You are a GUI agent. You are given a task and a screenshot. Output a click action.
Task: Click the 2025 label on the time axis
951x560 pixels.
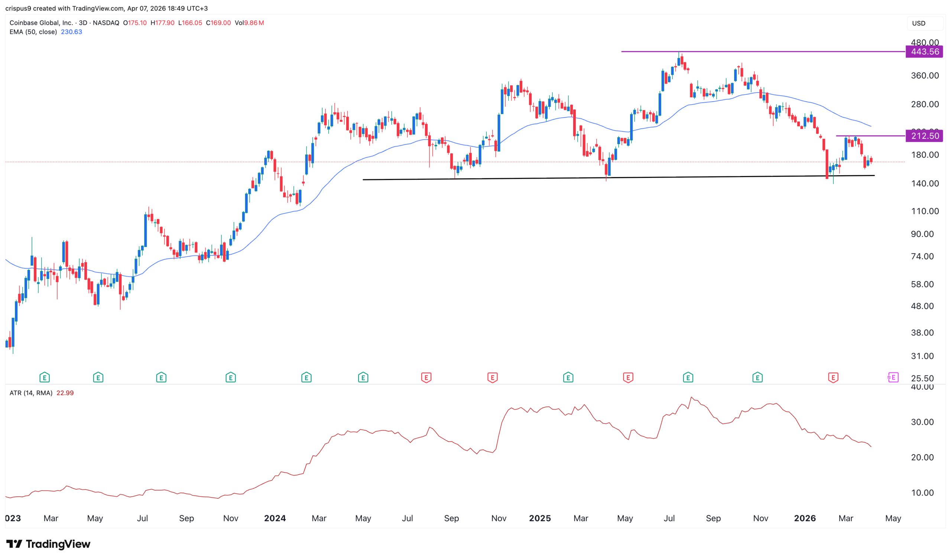[x=540, y=518]
